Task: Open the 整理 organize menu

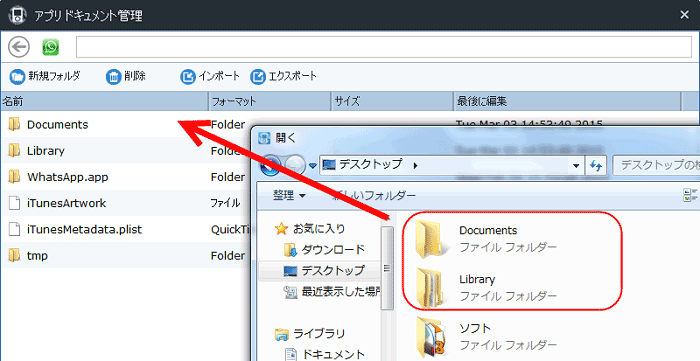Action: 289,195
